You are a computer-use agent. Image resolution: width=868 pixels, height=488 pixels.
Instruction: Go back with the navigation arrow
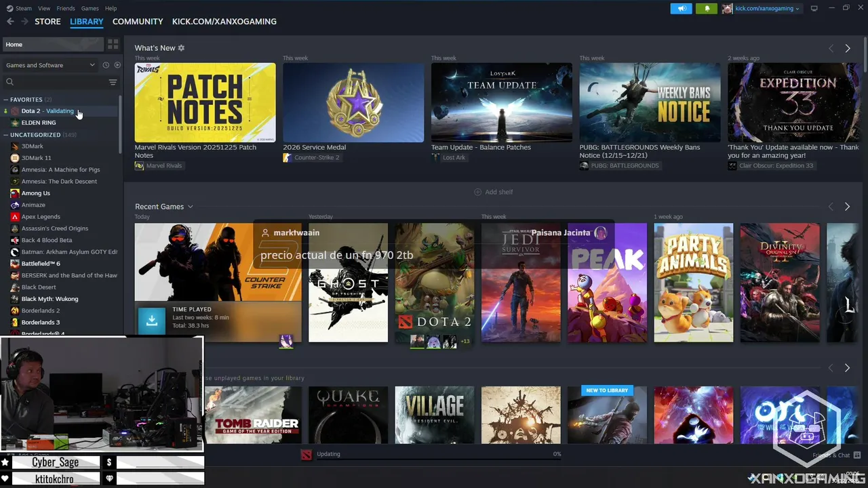tap(10, 22)
